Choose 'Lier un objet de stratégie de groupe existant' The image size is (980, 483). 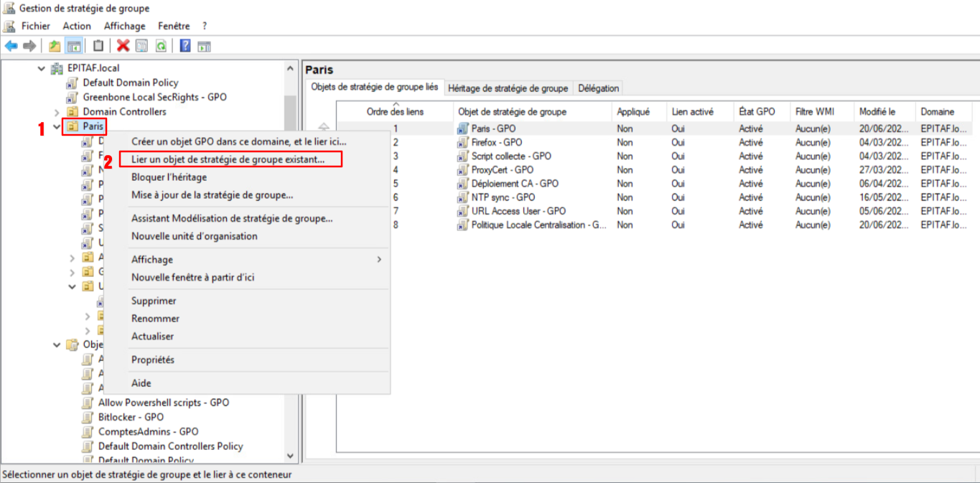(228, 159)
